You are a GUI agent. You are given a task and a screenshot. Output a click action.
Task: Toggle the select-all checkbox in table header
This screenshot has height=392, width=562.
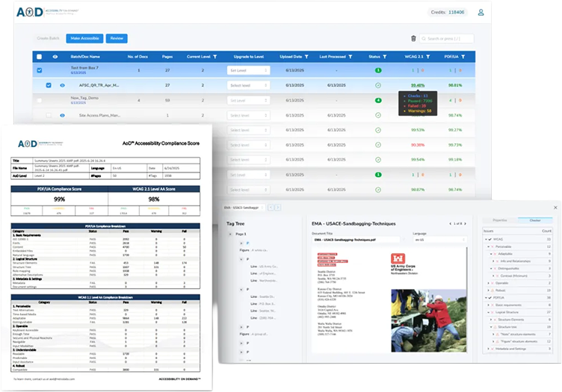[x=39, y=57]
